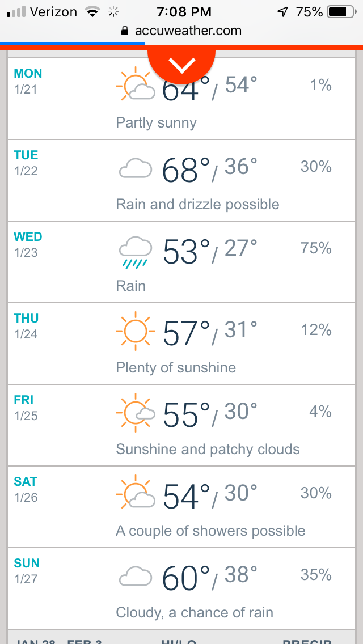The image size is (363, 644).
Task: Select the WED 1/23 day label
Action: [28, 243]
